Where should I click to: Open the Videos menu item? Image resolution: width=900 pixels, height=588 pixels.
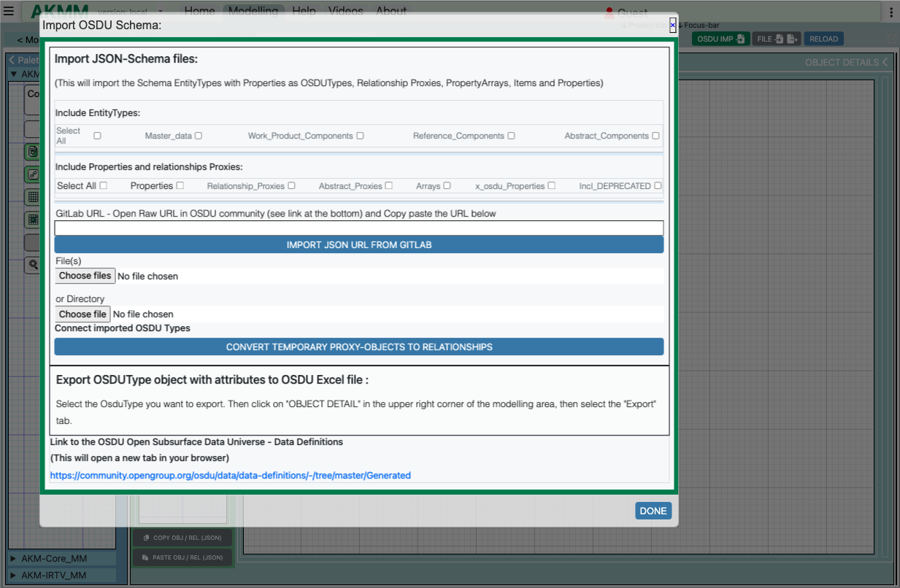click(346, 11)
